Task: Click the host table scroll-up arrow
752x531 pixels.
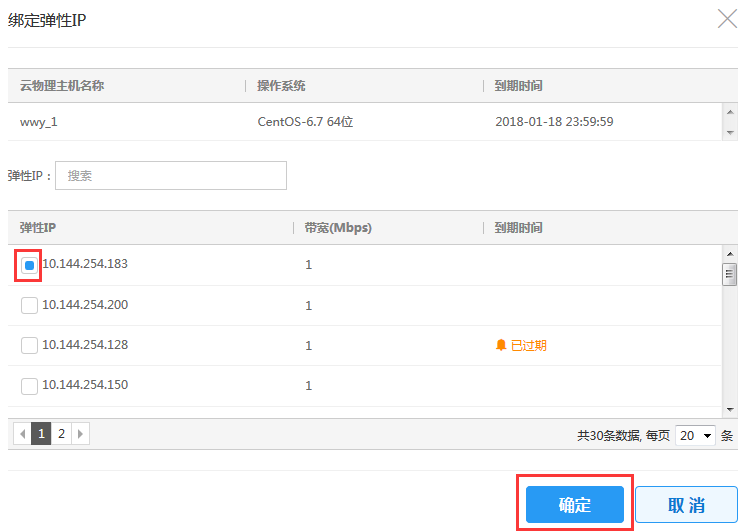Action: (x=730, y=112)
